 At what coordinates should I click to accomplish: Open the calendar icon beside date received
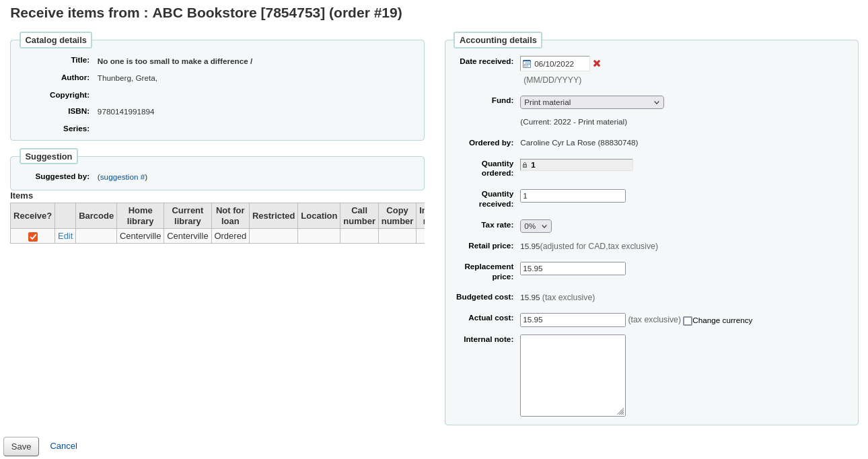click(x=528, y=63)
